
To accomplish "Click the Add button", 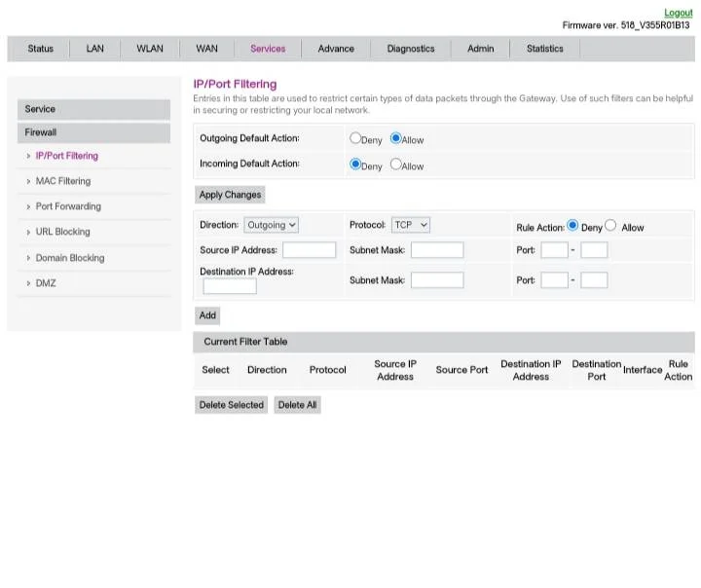I will point(207,315).
